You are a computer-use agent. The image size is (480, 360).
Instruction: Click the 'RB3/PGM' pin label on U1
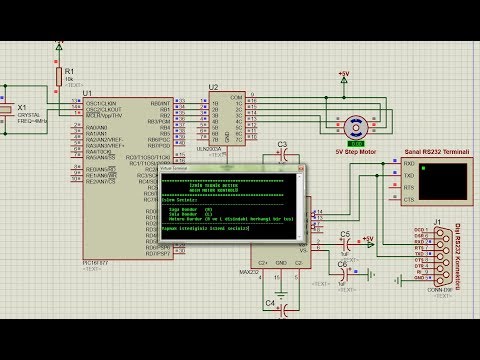159,122
